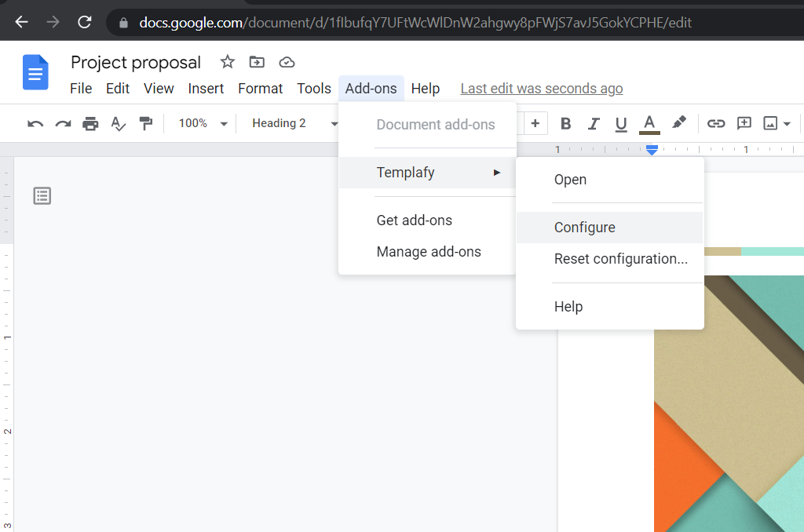The width and height of the screenshot is (804, 532).
Task: Open the text color picker
Action: 649,124
